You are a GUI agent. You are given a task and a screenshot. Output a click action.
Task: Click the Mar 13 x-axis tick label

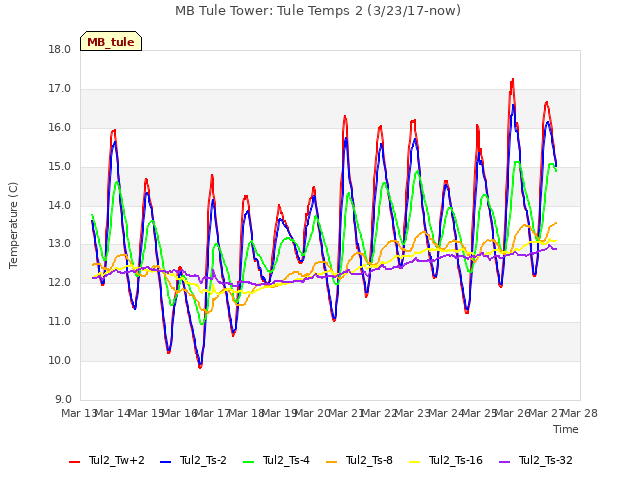pos(79,413)
